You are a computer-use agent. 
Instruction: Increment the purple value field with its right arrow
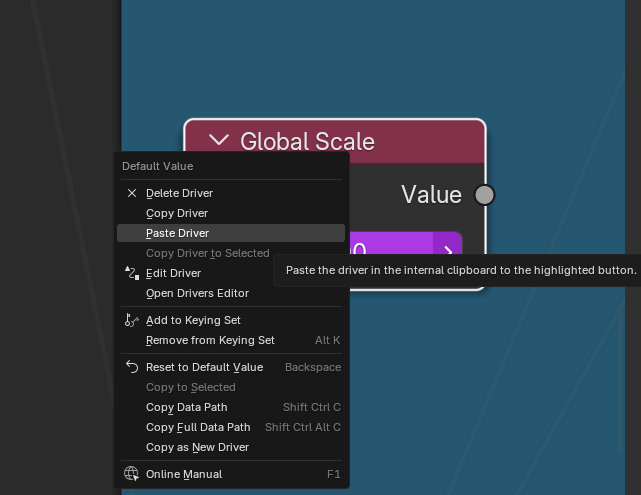coord(448,244)
